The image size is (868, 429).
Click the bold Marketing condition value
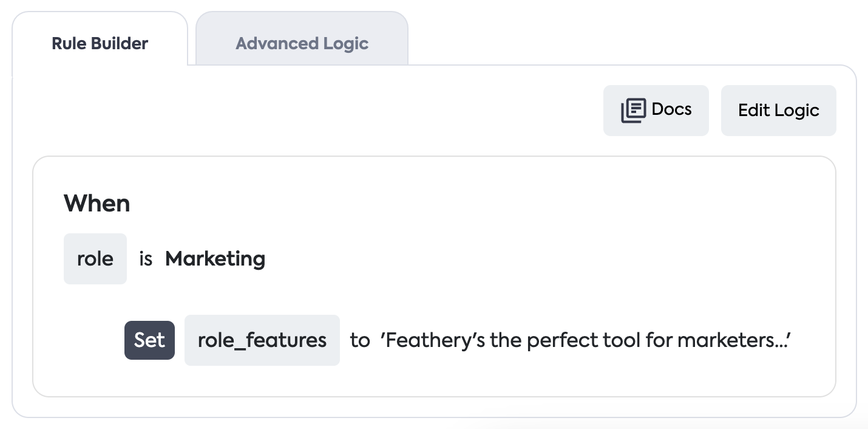point(215,259)
